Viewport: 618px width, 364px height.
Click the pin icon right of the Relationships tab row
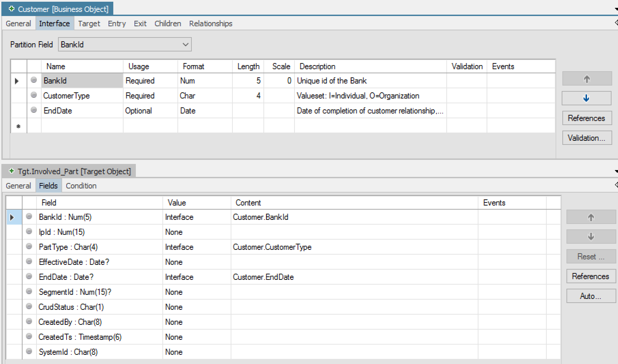(x=616, y=23)
